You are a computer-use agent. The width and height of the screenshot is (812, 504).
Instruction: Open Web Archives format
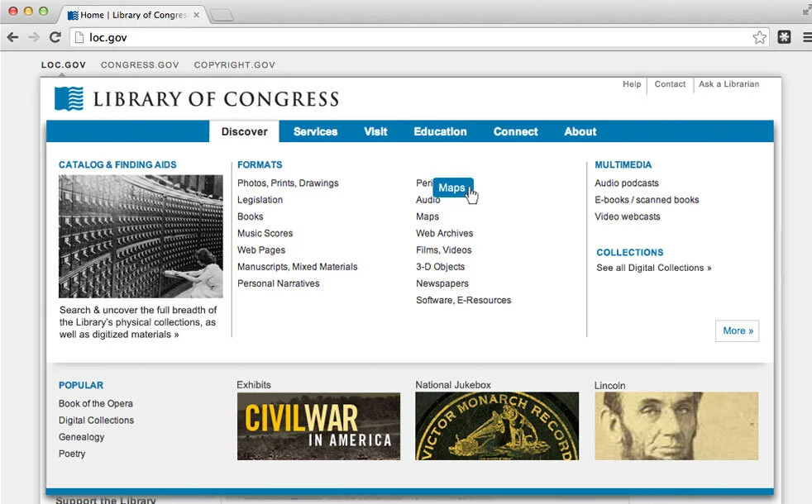(x=444, y=233)
